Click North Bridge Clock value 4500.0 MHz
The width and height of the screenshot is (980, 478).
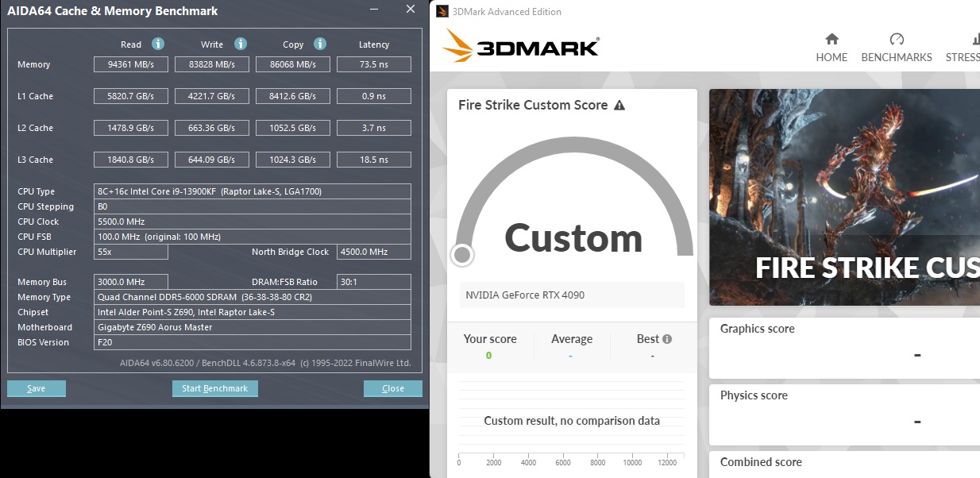click(374, 252)
